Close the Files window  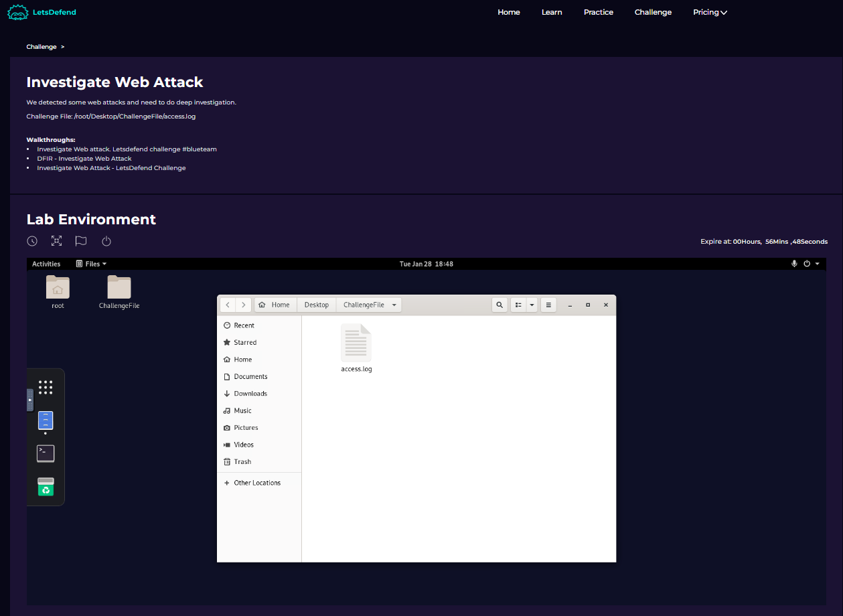pyautogui.click(x=606, y=305)
